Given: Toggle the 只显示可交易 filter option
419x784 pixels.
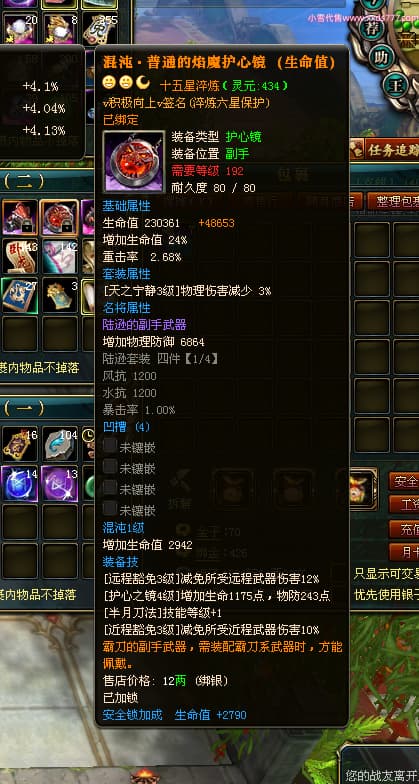Looking at the screenshot, I should click(386, 574).
